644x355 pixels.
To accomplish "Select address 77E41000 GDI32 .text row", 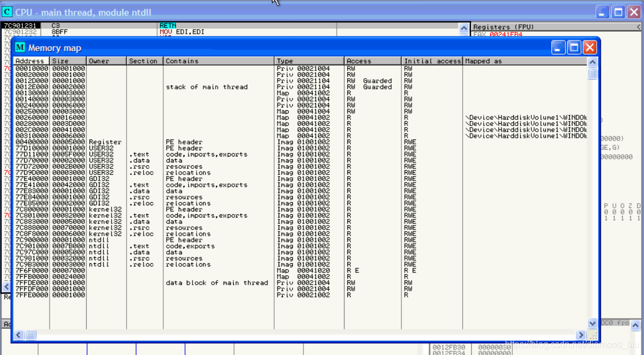I will [x=301, y=185].
